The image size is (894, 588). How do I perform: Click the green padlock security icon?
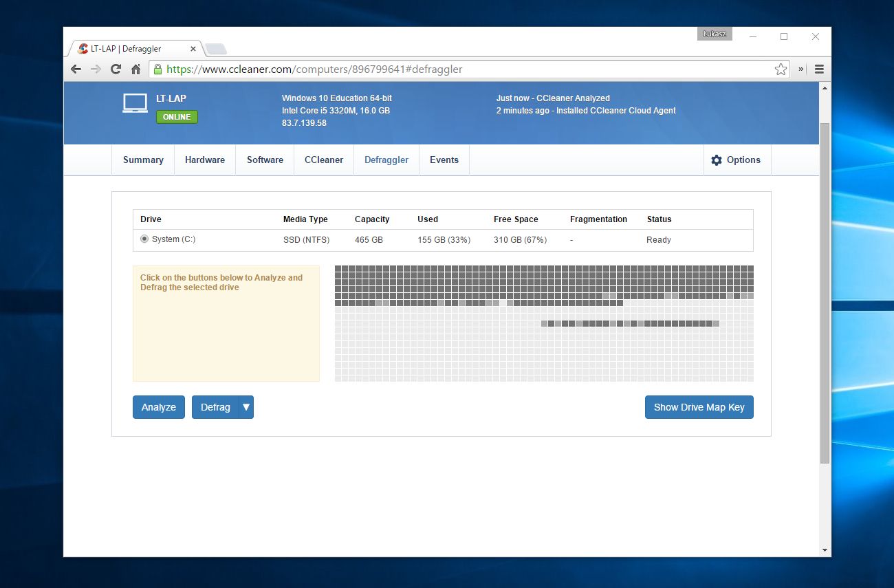pos(157,69)
